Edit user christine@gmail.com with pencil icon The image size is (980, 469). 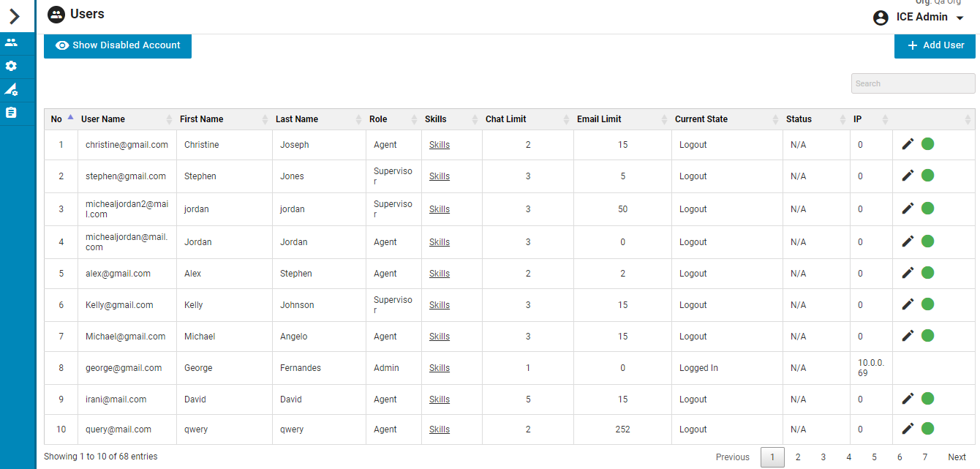pyautogui.click(x=908, y=144)
